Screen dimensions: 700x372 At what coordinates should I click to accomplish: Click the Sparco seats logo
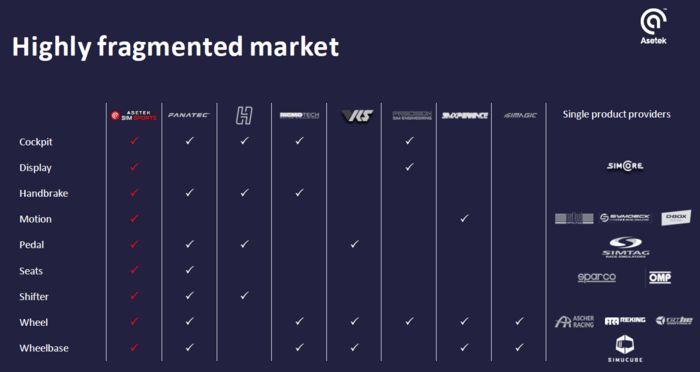pyautogui.click(x=596, y=277)
